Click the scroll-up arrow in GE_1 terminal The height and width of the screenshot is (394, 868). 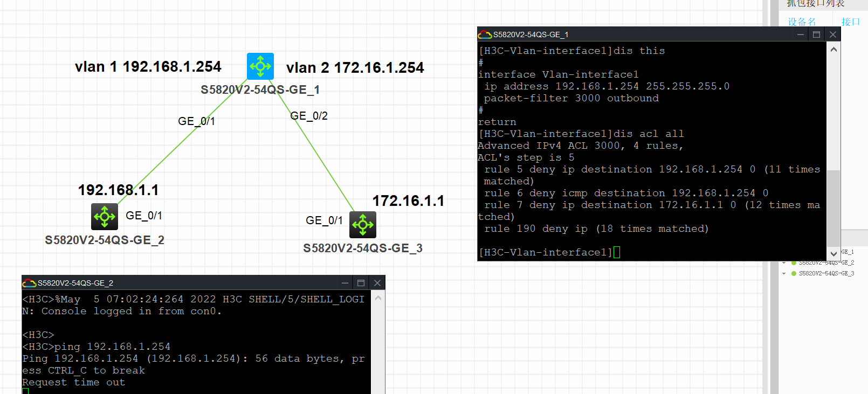(x=833, y=50)
